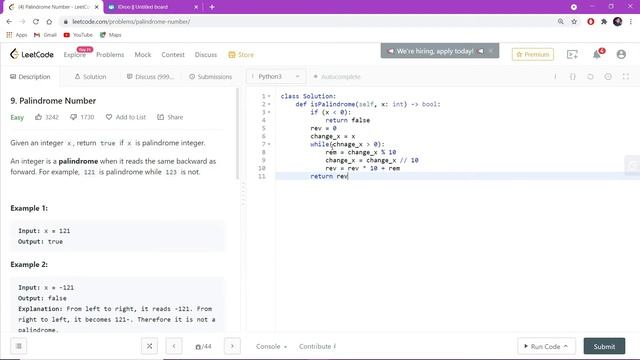
Task: Open the Opera extension icon
Action: [x=591, y=22]
